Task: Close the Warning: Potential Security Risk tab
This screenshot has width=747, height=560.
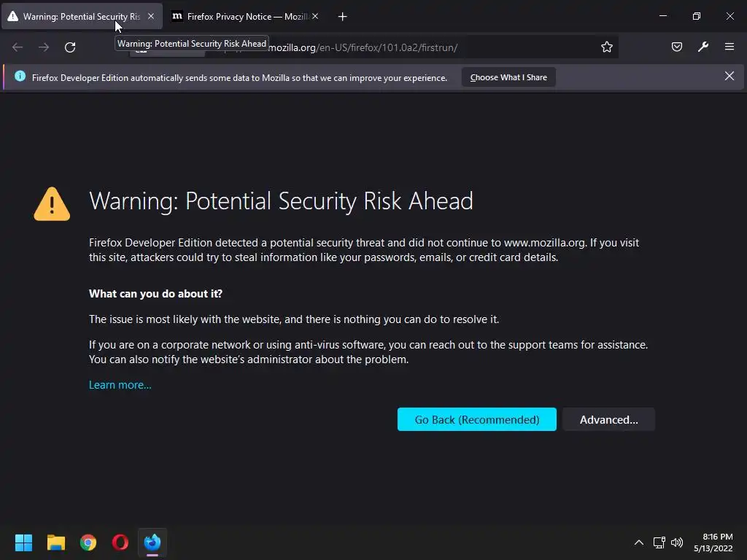Action: click(151, 16)
